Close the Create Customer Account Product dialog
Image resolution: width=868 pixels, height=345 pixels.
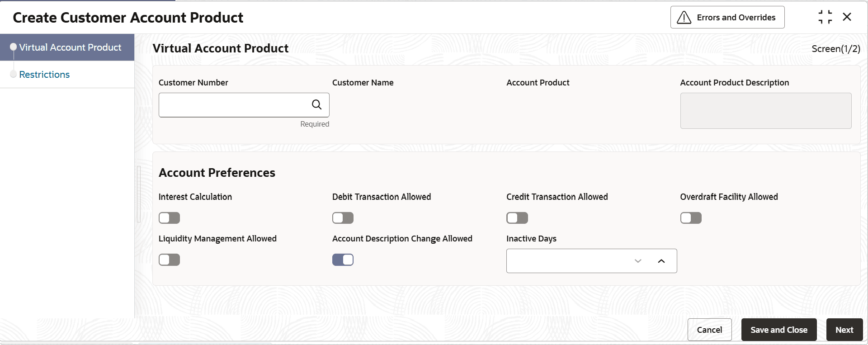tap(847, 17)
